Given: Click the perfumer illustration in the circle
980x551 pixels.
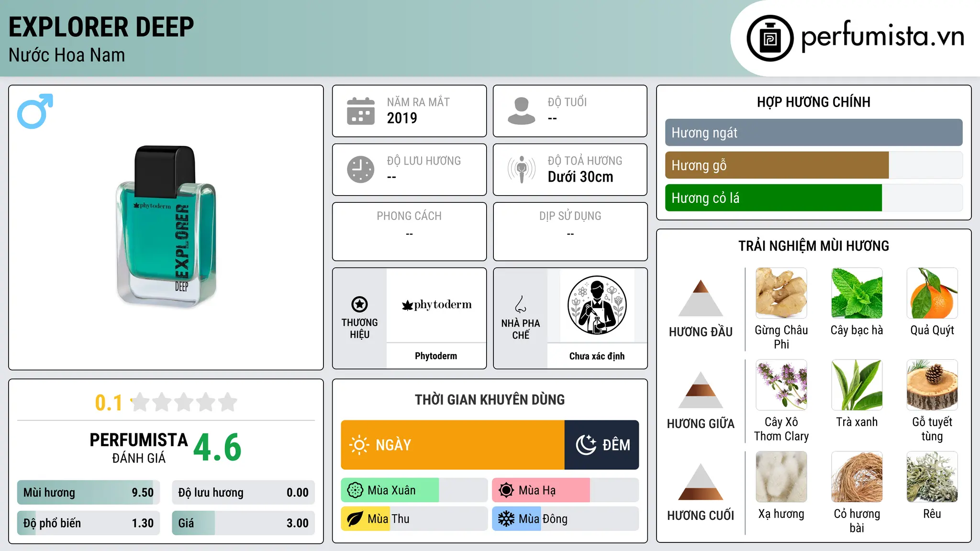Looking at the screenshot, I should 597,305.
